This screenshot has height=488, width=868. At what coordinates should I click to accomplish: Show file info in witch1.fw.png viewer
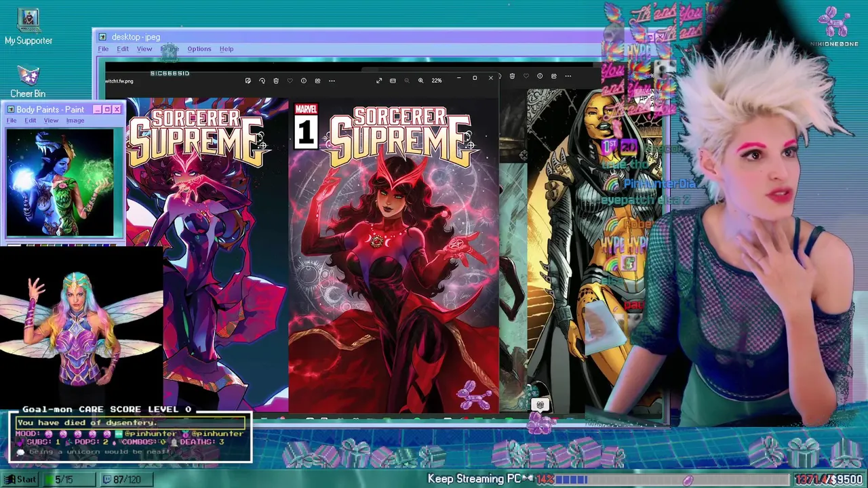[303, 81]
